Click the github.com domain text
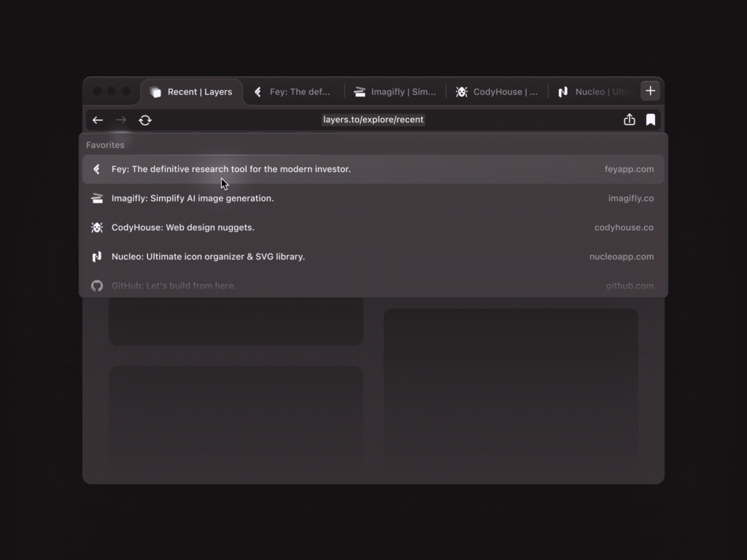747x560 pixels. point(630,286)
